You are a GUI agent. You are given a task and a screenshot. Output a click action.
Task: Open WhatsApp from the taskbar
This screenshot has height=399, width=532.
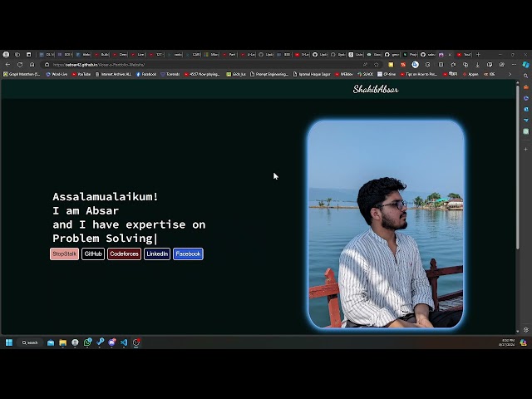[x=87, y=342]
